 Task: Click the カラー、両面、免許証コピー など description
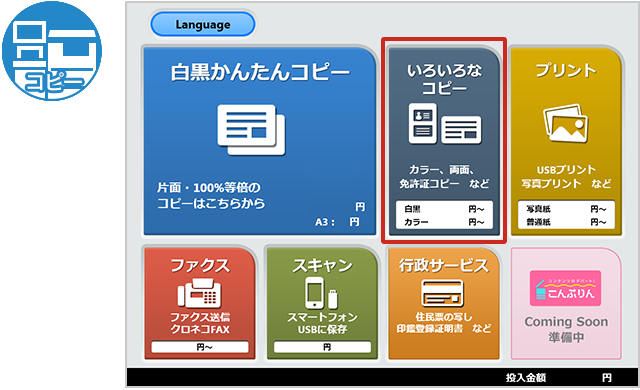click(444, 177)
